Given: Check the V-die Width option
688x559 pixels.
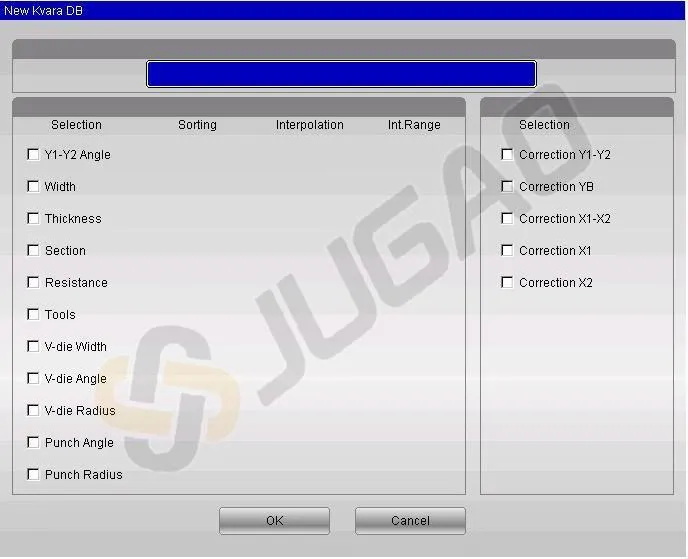Looking at the screenshot, I should pyautogui.click(x=33, y=347).
